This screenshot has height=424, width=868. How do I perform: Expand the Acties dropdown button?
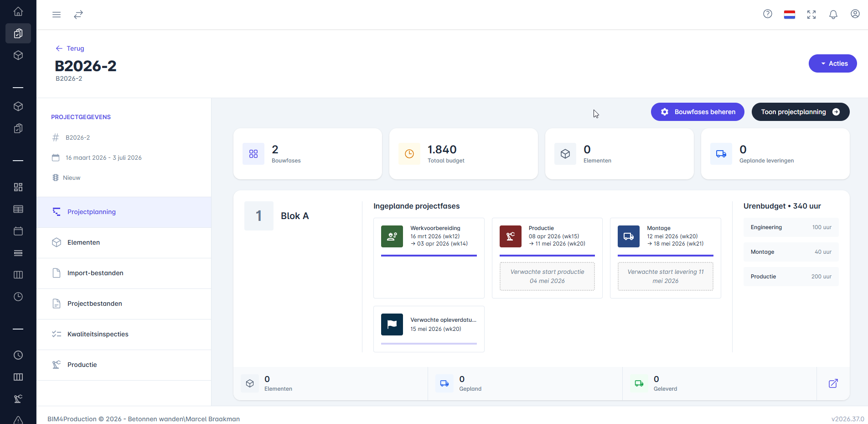(833, 63)
